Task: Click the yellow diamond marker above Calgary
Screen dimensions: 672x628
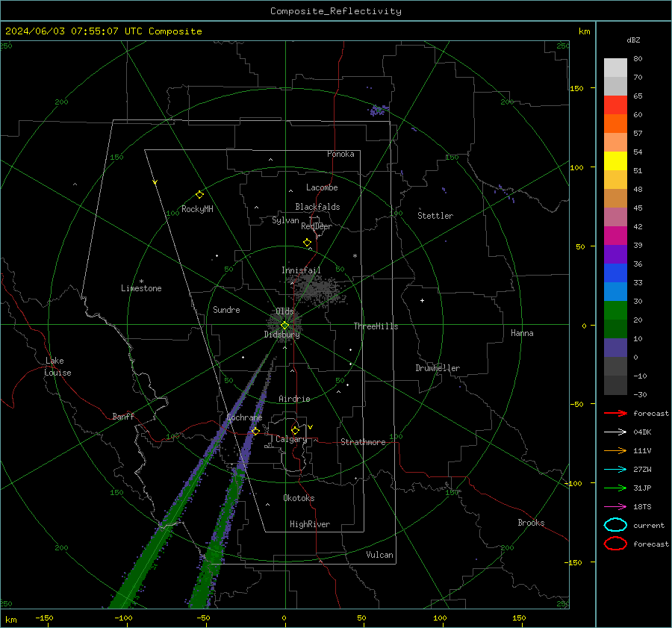Action: pos(295,430)
